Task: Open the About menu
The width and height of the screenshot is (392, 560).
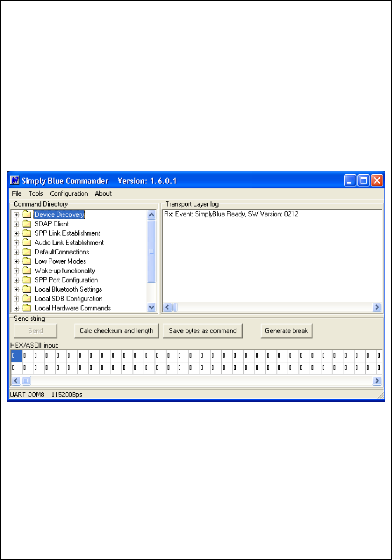Action: point(103,193)
